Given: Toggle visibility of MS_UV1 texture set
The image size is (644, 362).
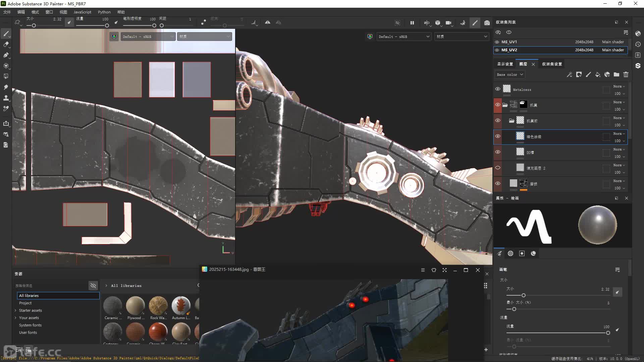Looking at the screenshot, I should [497, 42].
